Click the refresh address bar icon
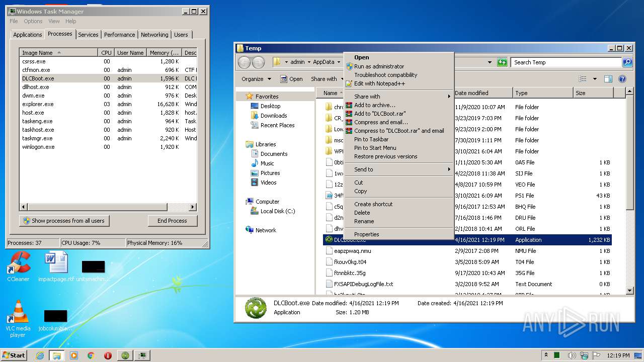The image size is (644, 362). tap(502, 62)
